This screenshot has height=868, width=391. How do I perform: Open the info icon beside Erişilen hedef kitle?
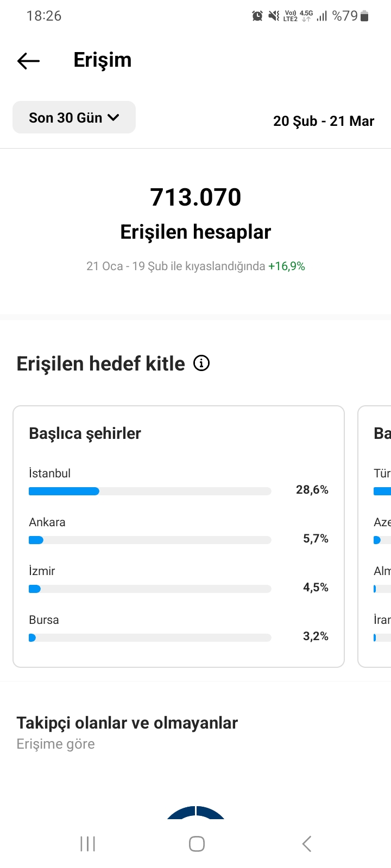pos(201,363)
